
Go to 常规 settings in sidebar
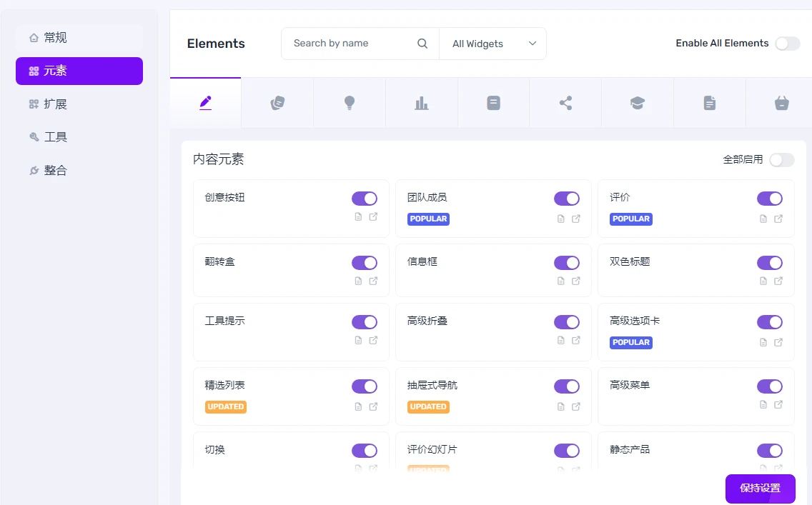pyautogui.click(x=55, y=38)
